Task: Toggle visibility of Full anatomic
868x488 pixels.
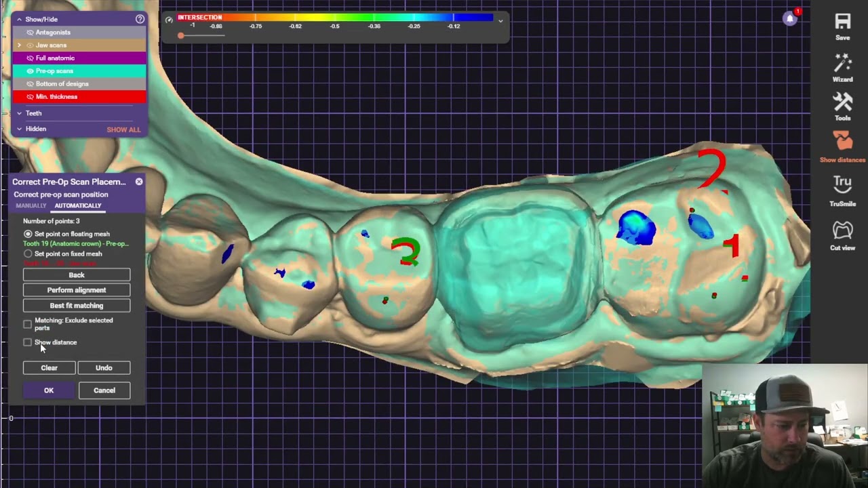Action: [30, 58]
